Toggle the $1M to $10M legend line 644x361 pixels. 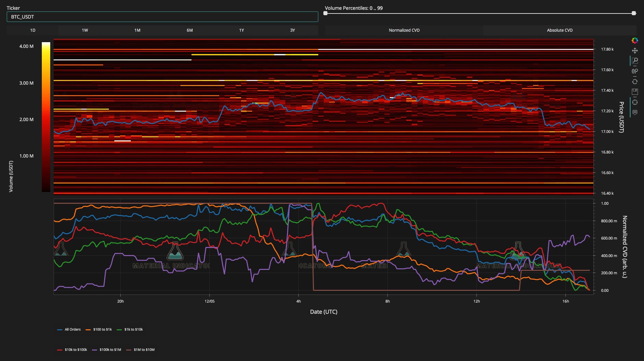(140, 350)
